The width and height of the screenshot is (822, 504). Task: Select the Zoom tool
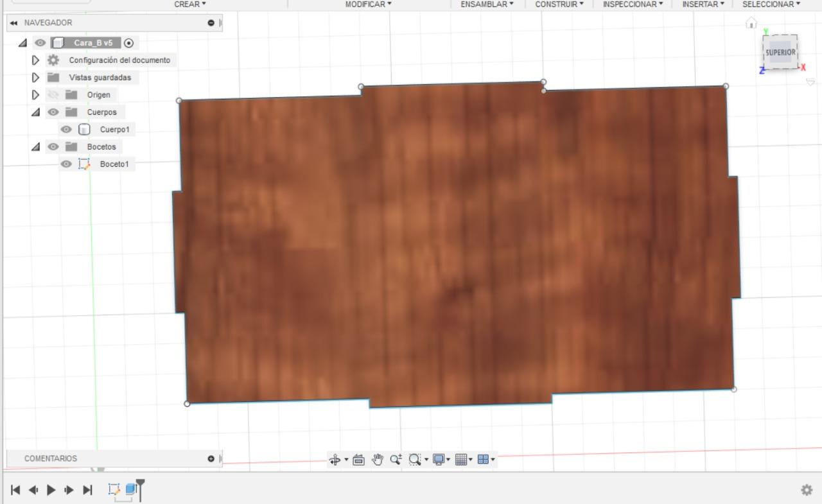point(396,460)
